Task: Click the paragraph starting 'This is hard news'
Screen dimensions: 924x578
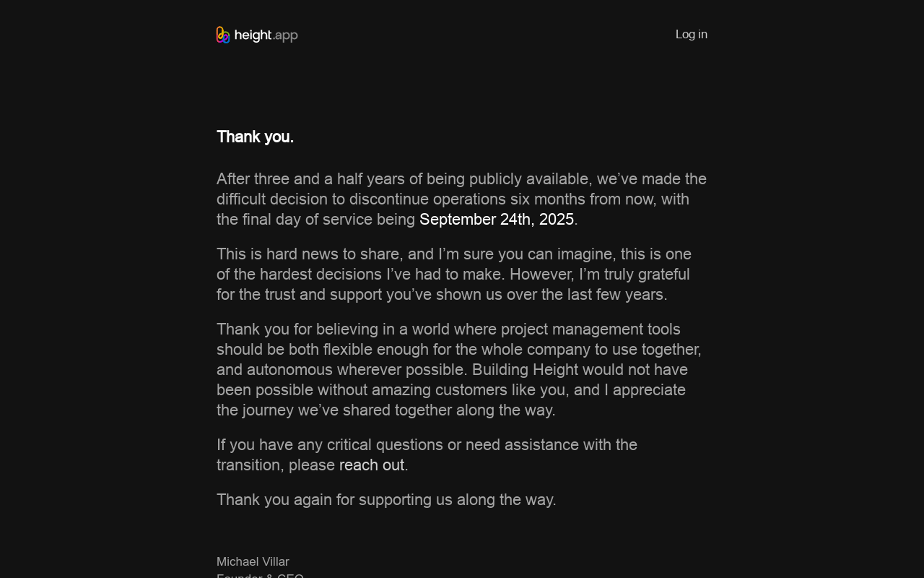Action: coord(454,275)
